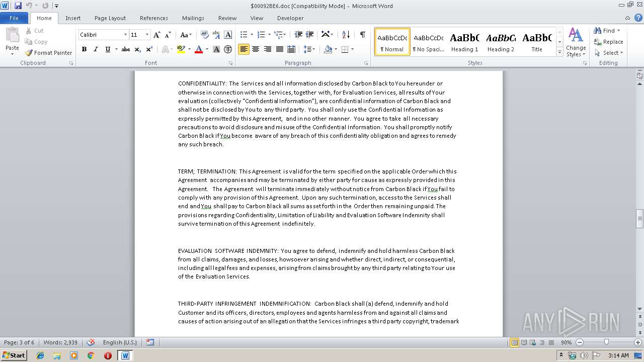
Task: Click the macro recording status icon
Action: tap(150, 342)
